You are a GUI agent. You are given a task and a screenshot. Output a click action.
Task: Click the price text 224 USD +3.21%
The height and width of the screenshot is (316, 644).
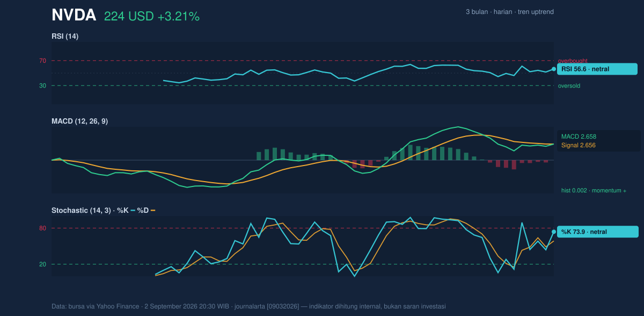[x=152, y=17]
